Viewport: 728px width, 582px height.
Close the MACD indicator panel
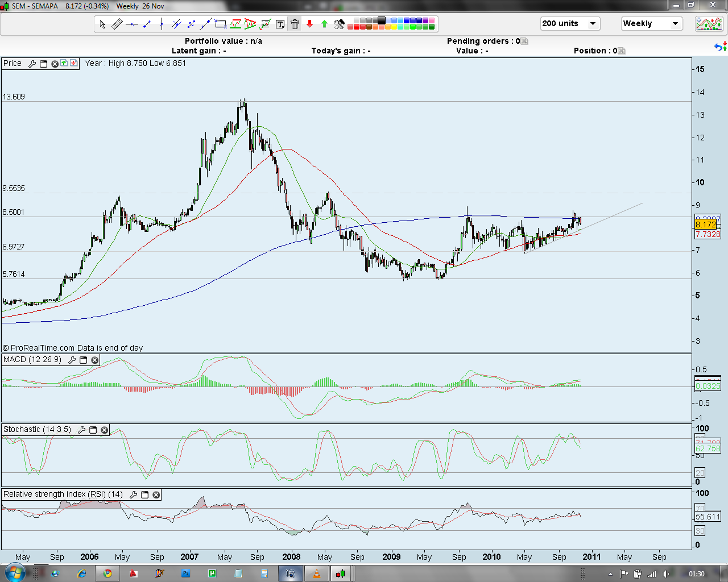pyautogui.click(x=95, y=360)
